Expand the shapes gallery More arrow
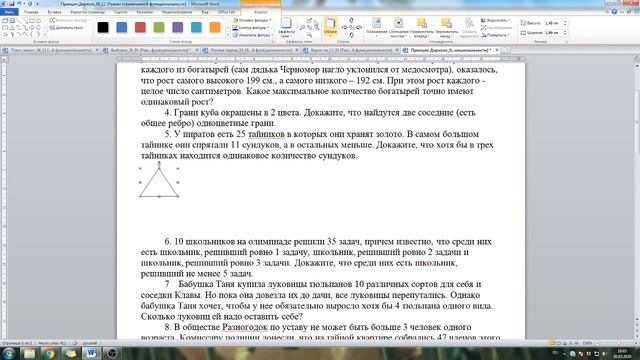This screenshot has height=360, width=640. click(x=44, y=35)
